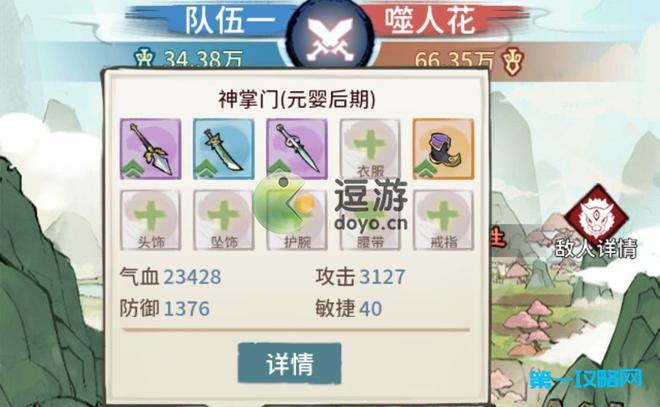Add equipment to the 头饰 slot

[x=150, y=220]
